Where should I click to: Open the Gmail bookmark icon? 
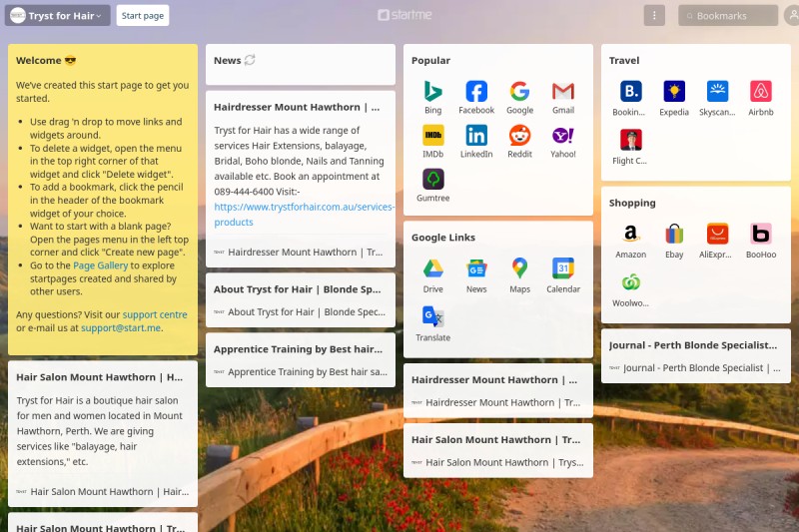click(563, 92)
